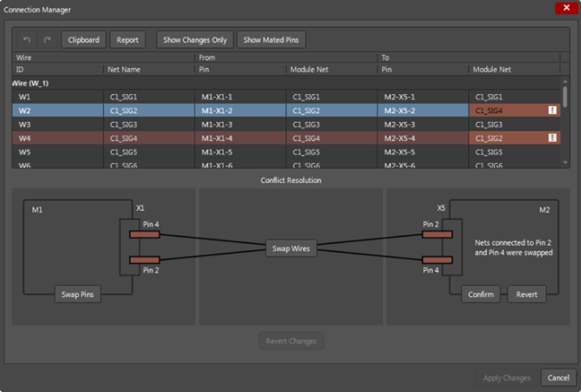
Task: Click the Redo arrow icon
Action: (x=47, y=40)
